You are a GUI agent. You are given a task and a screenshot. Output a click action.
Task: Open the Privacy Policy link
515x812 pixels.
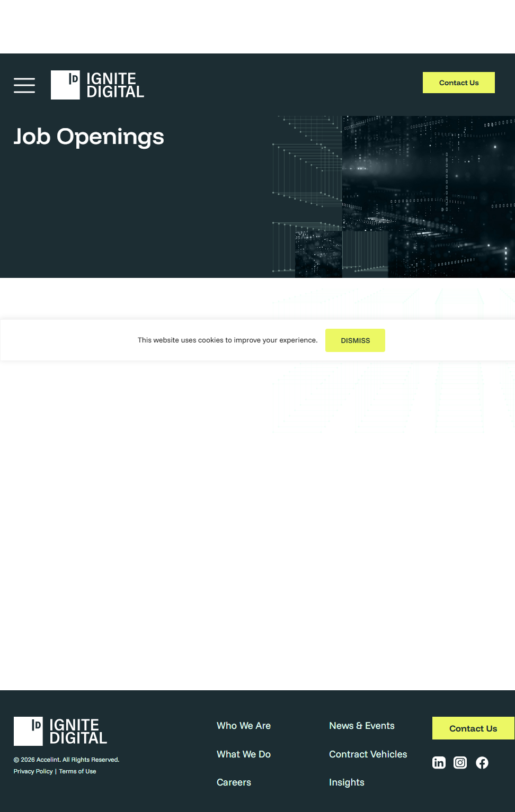(x=33, y=771)
